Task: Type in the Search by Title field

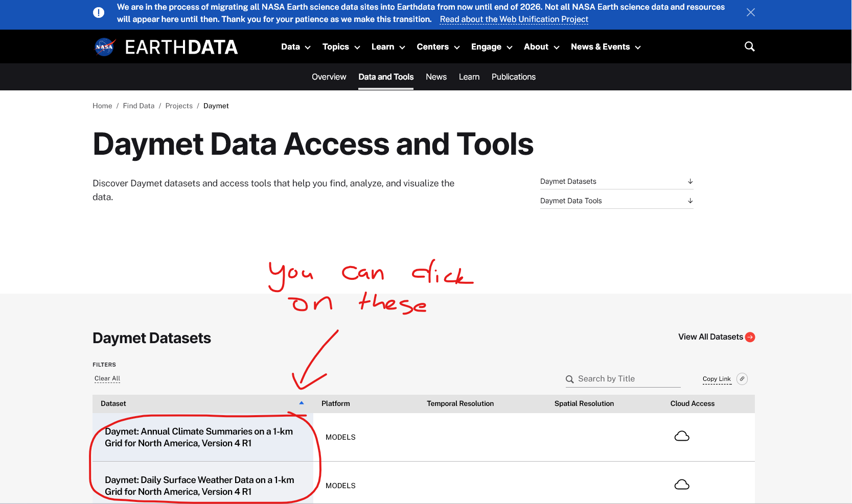Action: tap(628, 379)
